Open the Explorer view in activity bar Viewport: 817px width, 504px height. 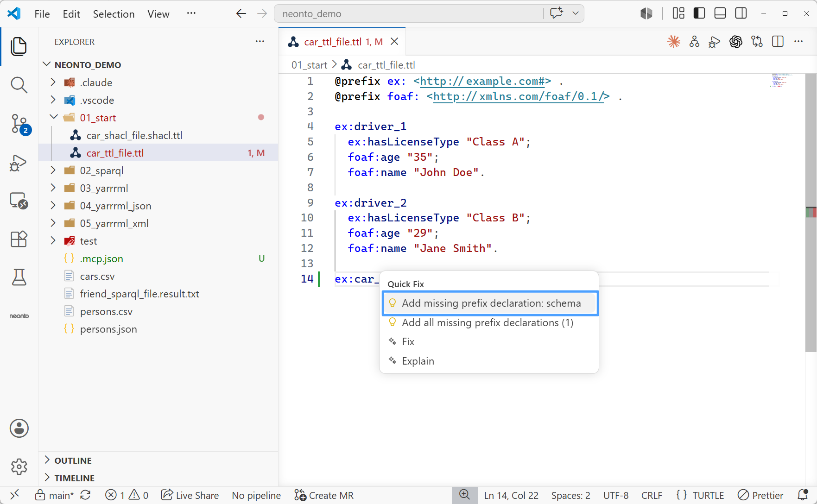[x=19, y=46]
